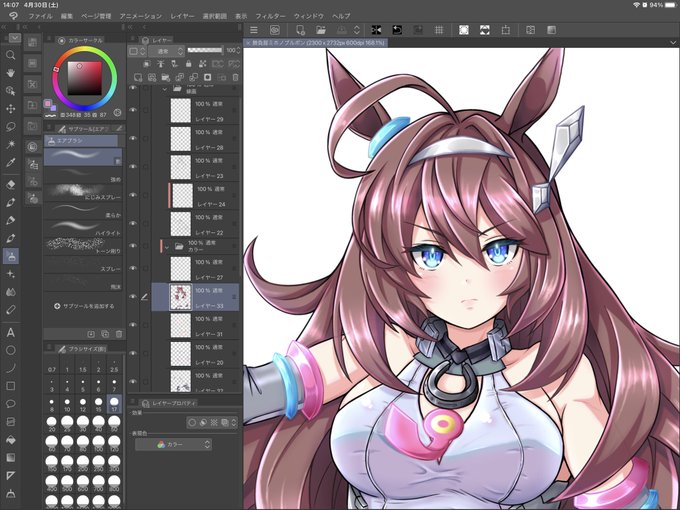Select the Balloon tool
This screenshot has width=680, height=510.
11,404
